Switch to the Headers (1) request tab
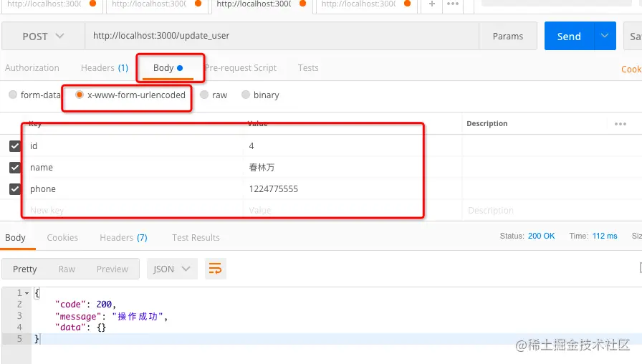Screen dimensions: 642x364 click(105, 68)
